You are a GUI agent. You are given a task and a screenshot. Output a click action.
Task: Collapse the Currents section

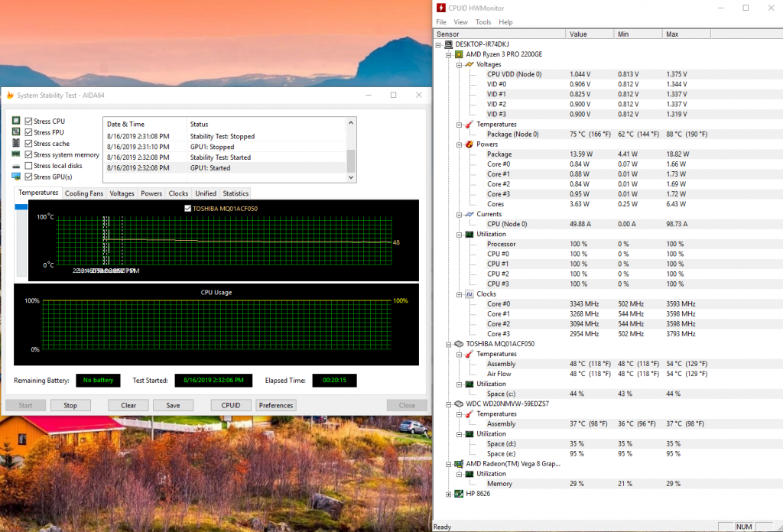click(x=459, y=215)
